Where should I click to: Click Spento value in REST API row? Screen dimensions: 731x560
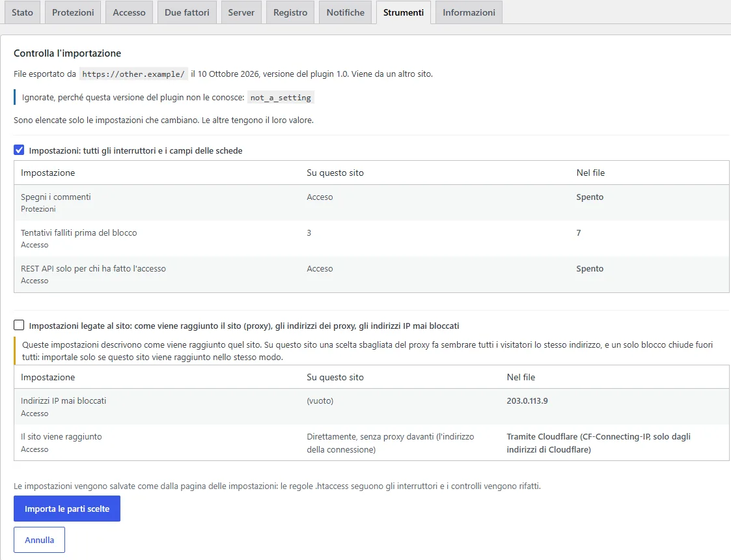pos(590,268)
